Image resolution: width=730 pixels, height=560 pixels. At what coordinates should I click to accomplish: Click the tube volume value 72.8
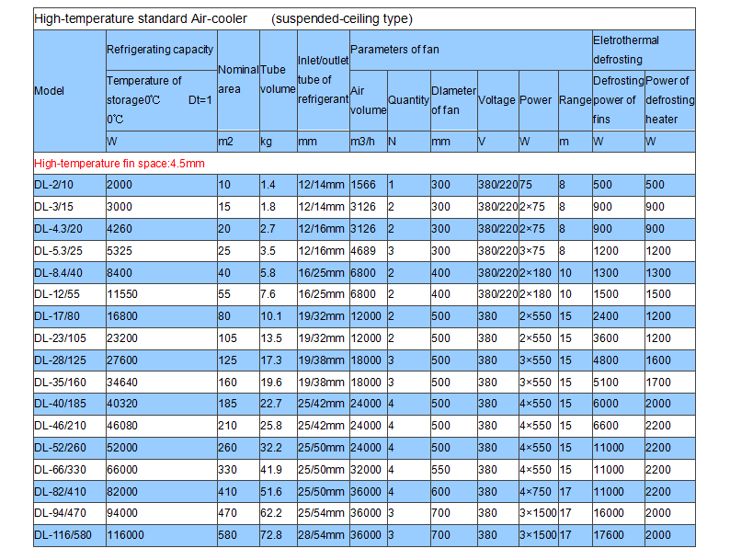point(273,534)
